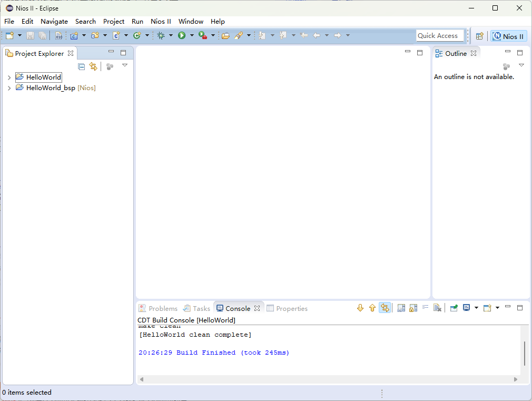The height and width of the screenshot is (401, 532).
Task: Open Project Explorer View Menu triangle
Action: click(x=125, y=65)
